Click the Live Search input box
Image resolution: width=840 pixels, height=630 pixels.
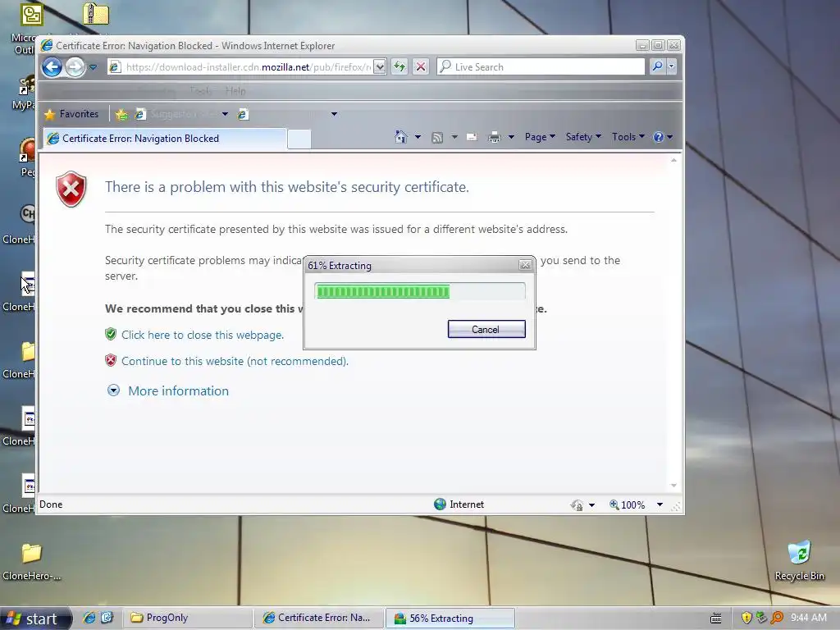click(541, 67)
